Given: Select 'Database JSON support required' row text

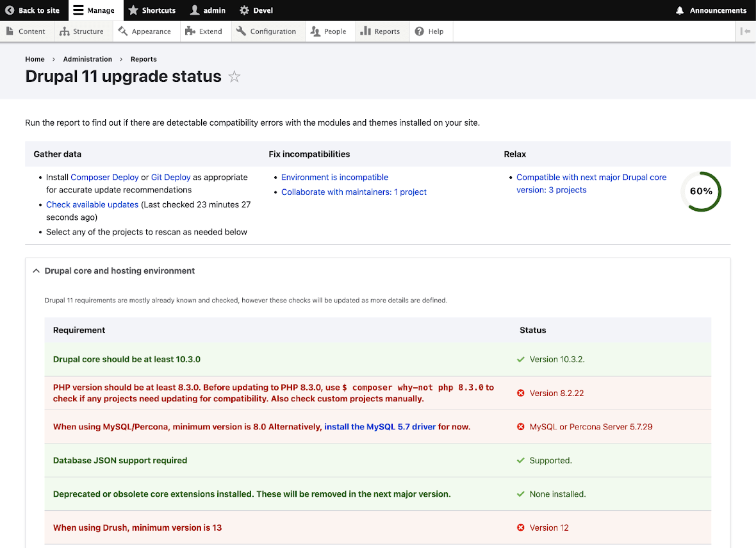Looking at the screenshot, I should (120, 460).
